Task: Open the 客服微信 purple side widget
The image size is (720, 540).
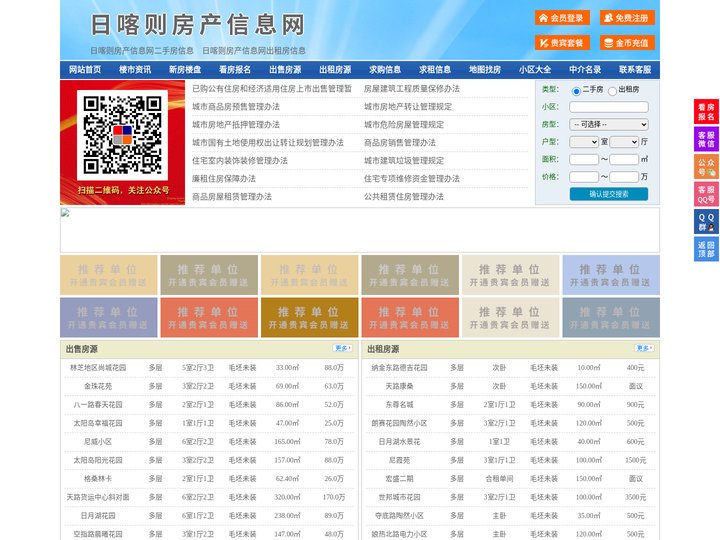Action: click(706, 139)
